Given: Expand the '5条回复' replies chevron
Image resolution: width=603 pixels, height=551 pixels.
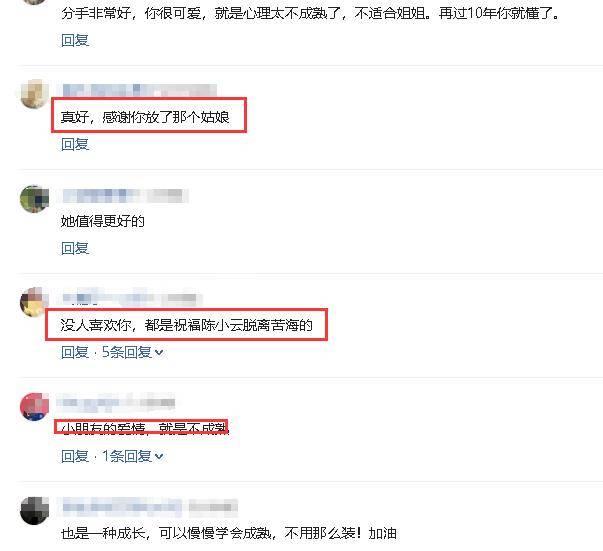Looking at the screenshot, I should pyautogui.click(x=159, y=352).
